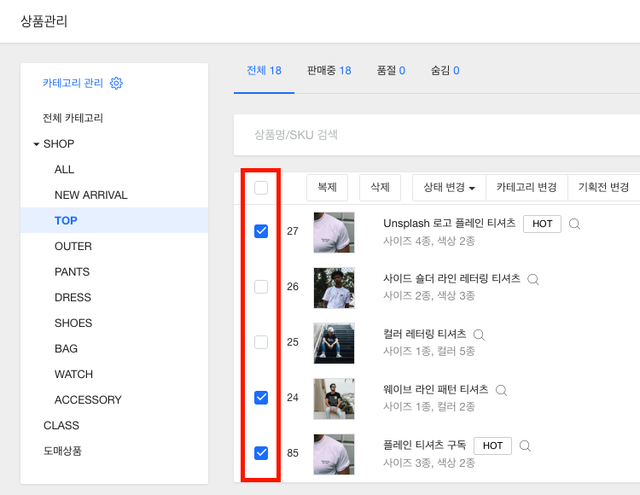Select the ACCESSORY category
This screenshot has width=640, height=495.
(x=88, y=400)
